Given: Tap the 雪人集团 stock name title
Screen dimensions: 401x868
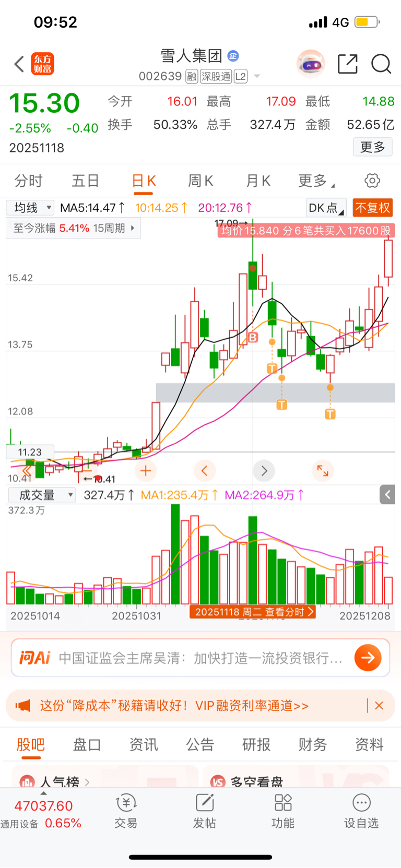Looking at the screenshot, I should pos(191,55).
